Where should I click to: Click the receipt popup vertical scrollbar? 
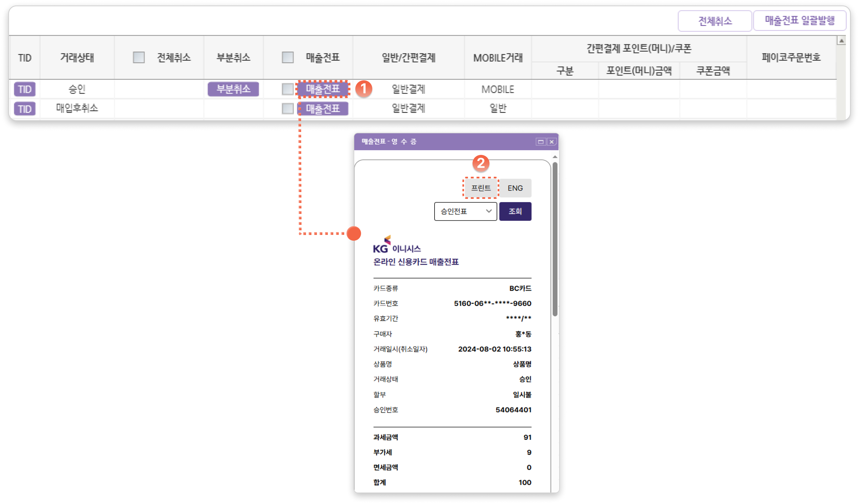pos(555,239)
